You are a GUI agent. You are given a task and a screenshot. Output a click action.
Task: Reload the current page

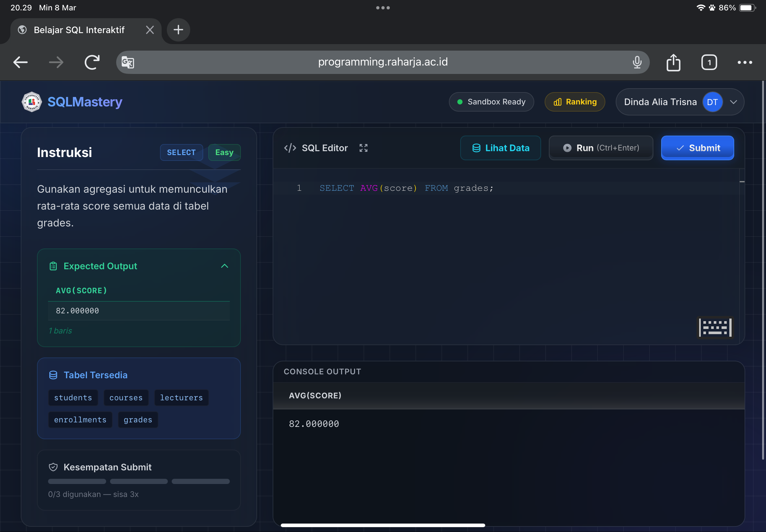click(x=92, y=62)
